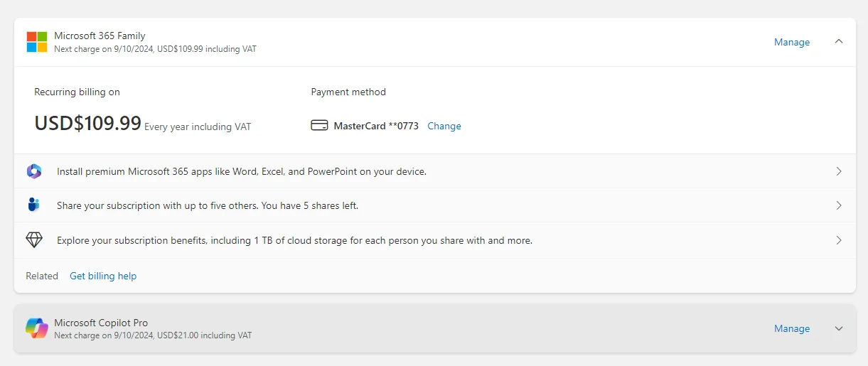The image size is (868, 366).
Task: Click the Microsoft four-color logo icon
Action: [x=37, y=42]
